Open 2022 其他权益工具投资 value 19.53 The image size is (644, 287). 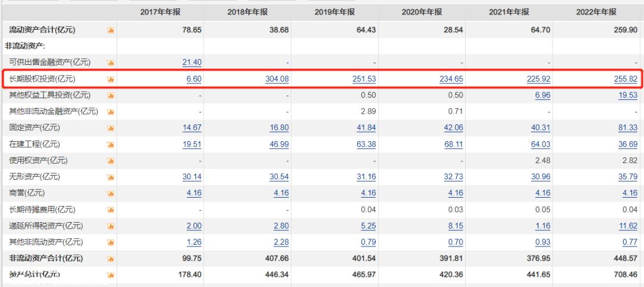pyautogui.click(x=628, y=95)
